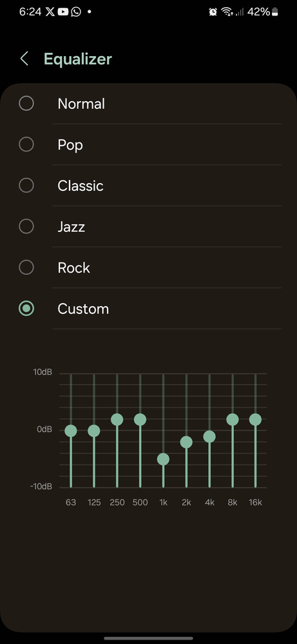Tap the Wi-Fi icon in status bar
This screenshot has height=644, width=297.
click(x=227, y=12)
